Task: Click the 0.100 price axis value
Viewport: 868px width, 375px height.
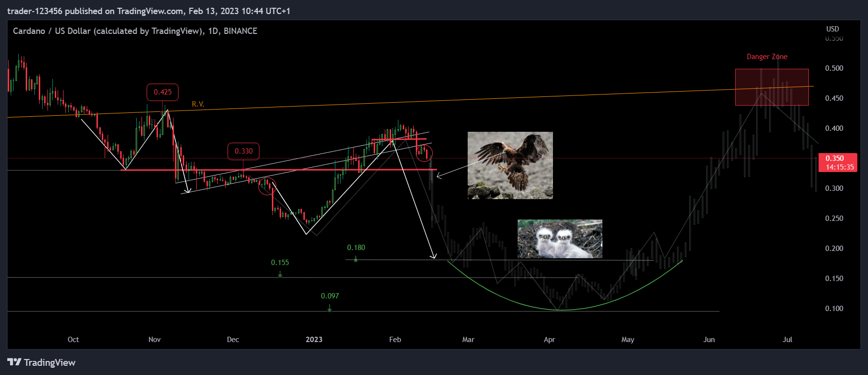Action: click(x=834, y=309)
